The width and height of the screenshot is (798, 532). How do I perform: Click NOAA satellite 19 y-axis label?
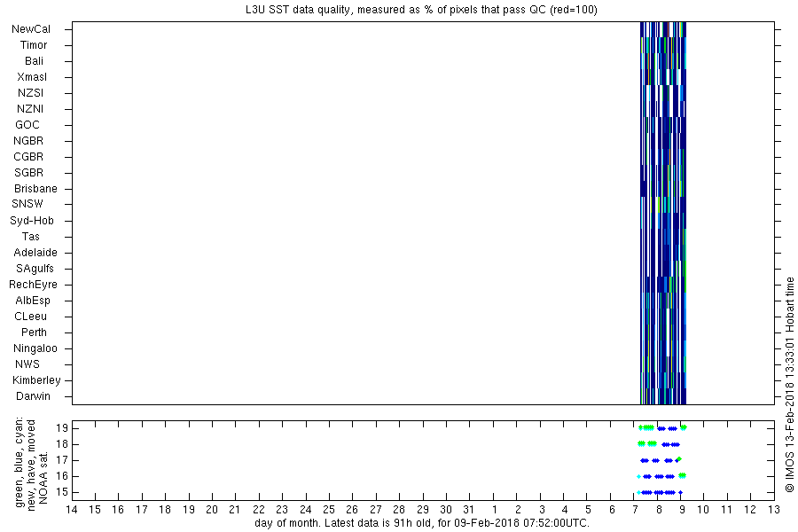tap(61, 428)
